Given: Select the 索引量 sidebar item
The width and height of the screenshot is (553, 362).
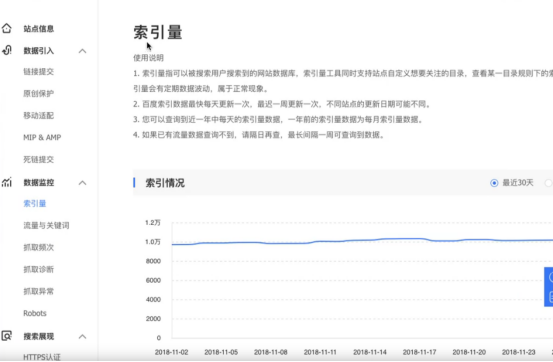Looking at the screenshot, I should (x=35, y=204).
